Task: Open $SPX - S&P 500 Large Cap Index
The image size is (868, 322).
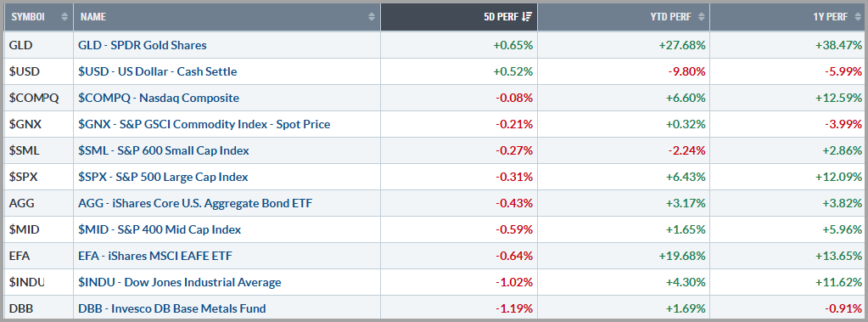Action: 163,178
